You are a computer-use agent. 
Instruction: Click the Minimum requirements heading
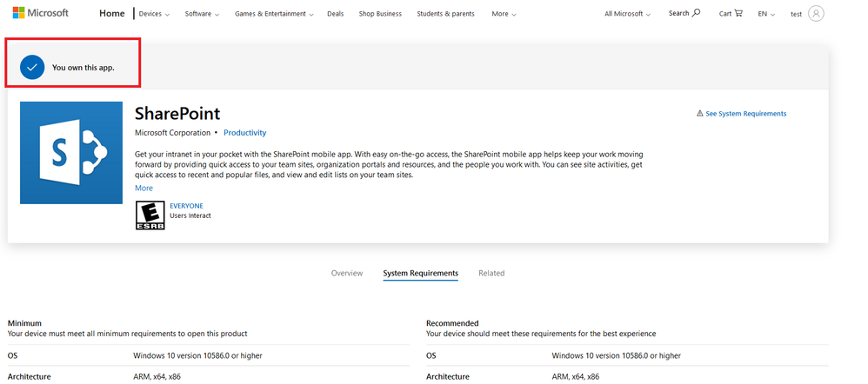[x=24, y=323]
